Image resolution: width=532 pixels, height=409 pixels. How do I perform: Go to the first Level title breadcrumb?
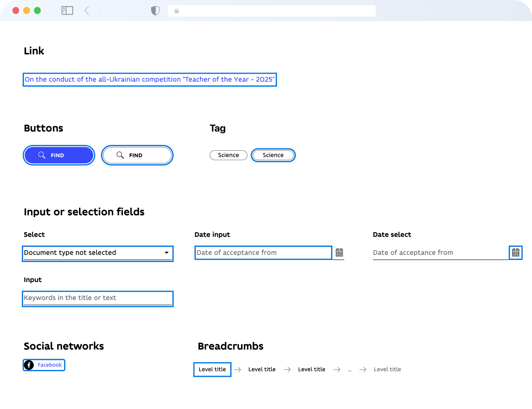point(212,369)
